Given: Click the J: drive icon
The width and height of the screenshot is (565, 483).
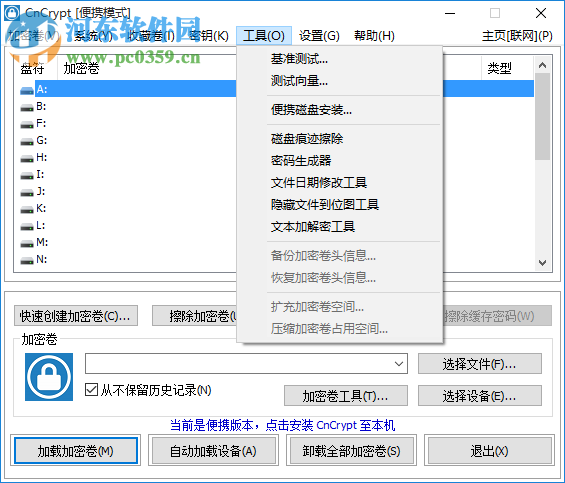Looking at the screenshot, I should pyautogui.click(x=27, y=192).
